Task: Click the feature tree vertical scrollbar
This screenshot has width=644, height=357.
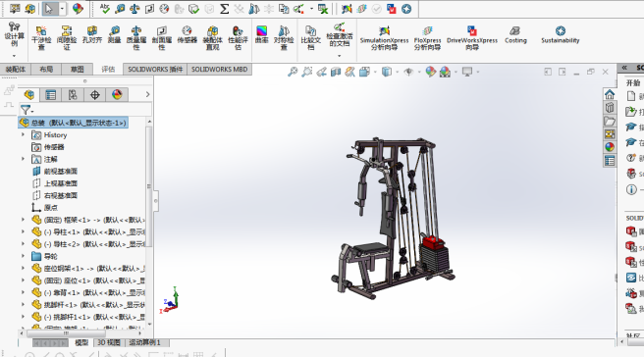Action: point(149,184)
